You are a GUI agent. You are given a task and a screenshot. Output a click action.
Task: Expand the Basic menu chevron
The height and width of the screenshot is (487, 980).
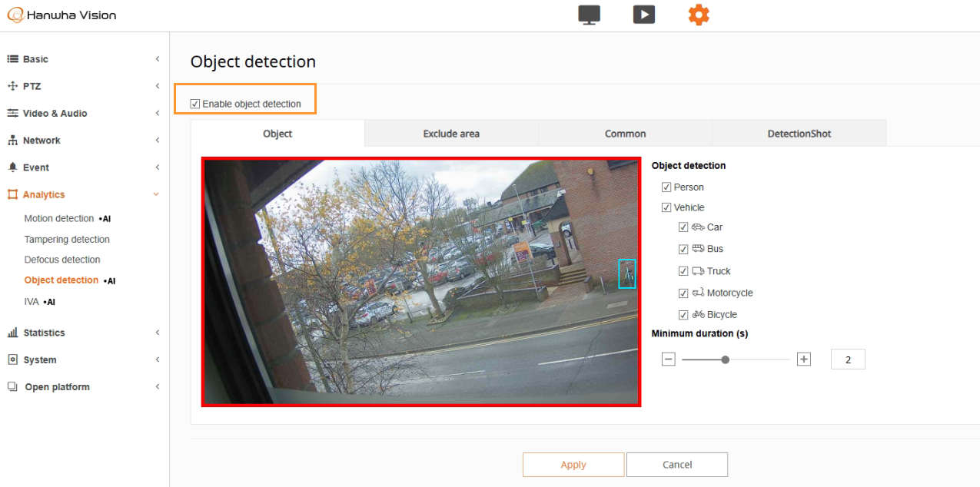tap(157, 59)
